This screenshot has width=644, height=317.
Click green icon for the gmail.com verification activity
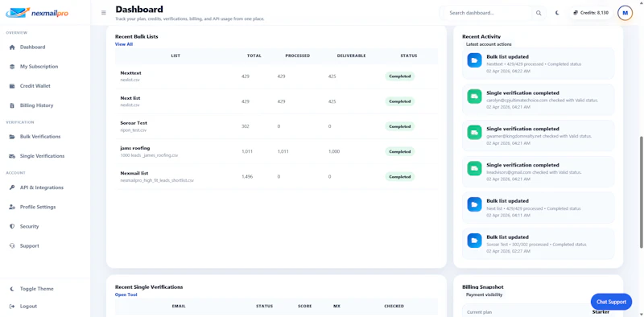[474, 168]
